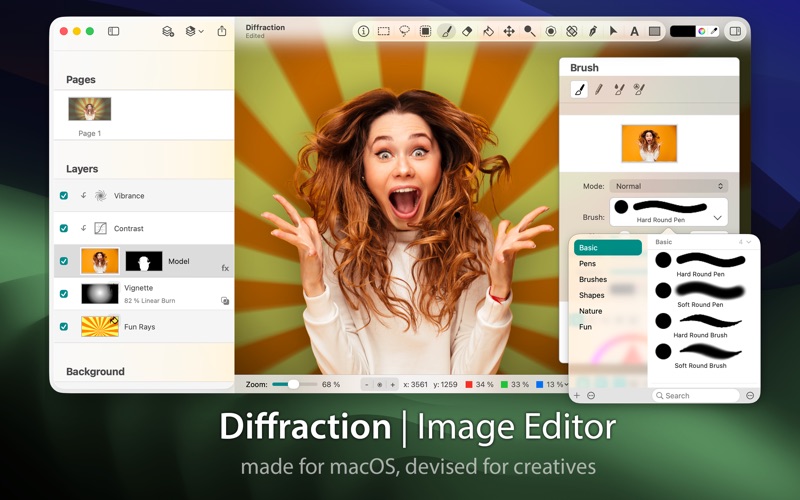Select the vector Pen tool
Screen dimensions: 800x500
pyautogui.click(x=592, y=31)
